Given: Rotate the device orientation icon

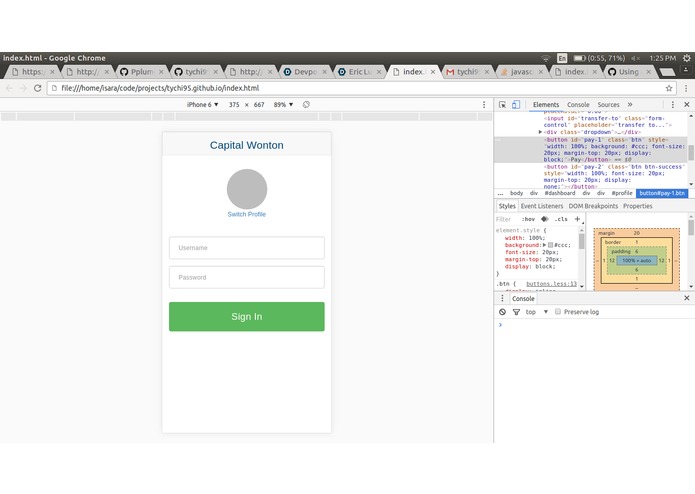Looking at the screenshot, I should (306, 105).
